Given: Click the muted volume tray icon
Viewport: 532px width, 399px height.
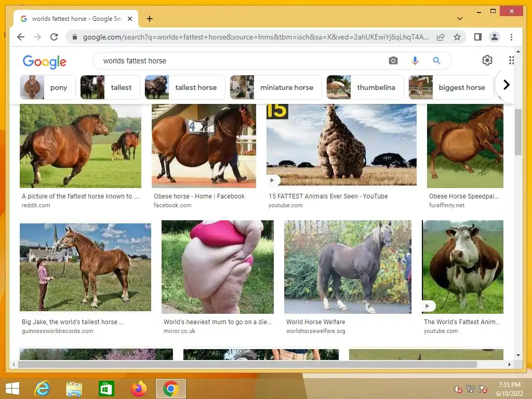Looking at the screenshot, I should point(458,389).
